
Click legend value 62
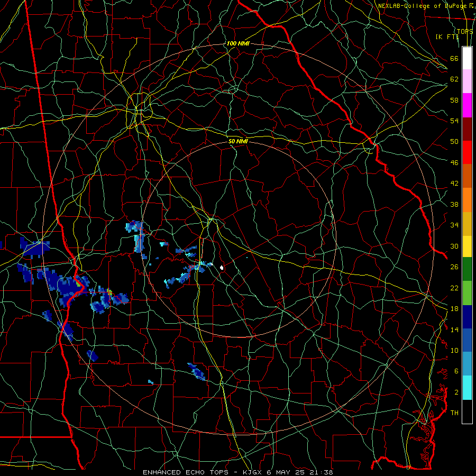pos(454,79)
